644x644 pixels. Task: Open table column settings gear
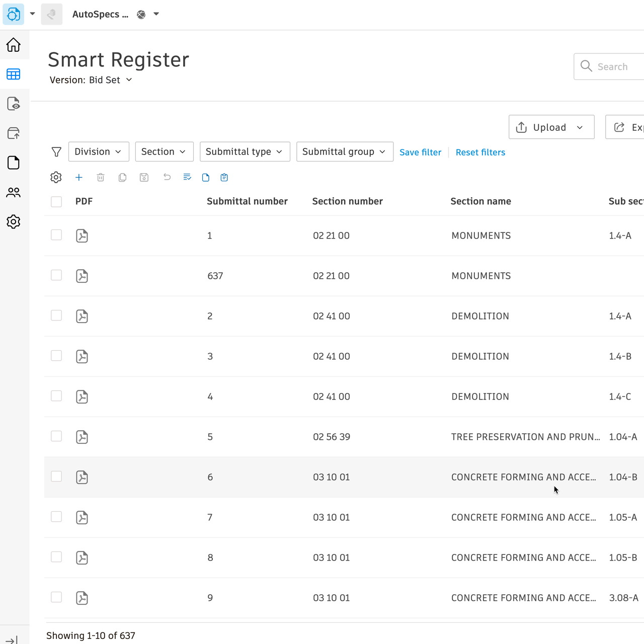point(56,177)
